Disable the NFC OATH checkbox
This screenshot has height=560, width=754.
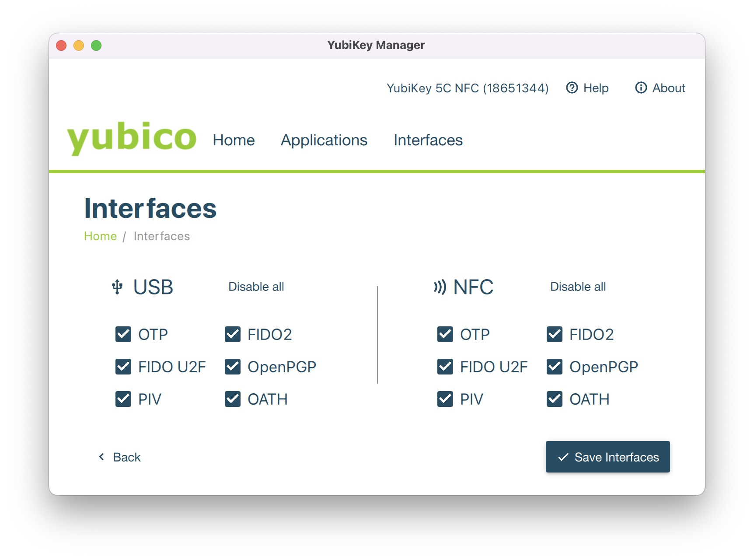coord(555,399)
